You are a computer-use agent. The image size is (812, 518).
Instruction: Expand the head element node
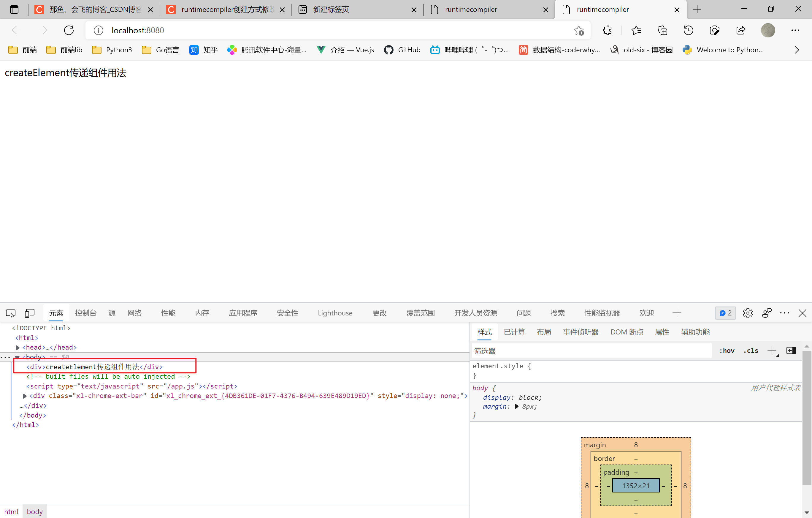pyautogui.click(x=18, y=347)
